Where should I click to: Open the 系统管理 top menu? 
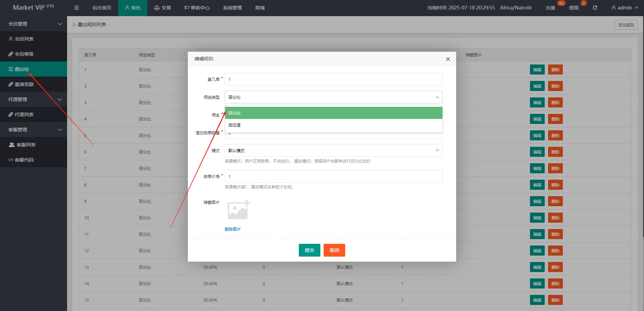point(232,8)
